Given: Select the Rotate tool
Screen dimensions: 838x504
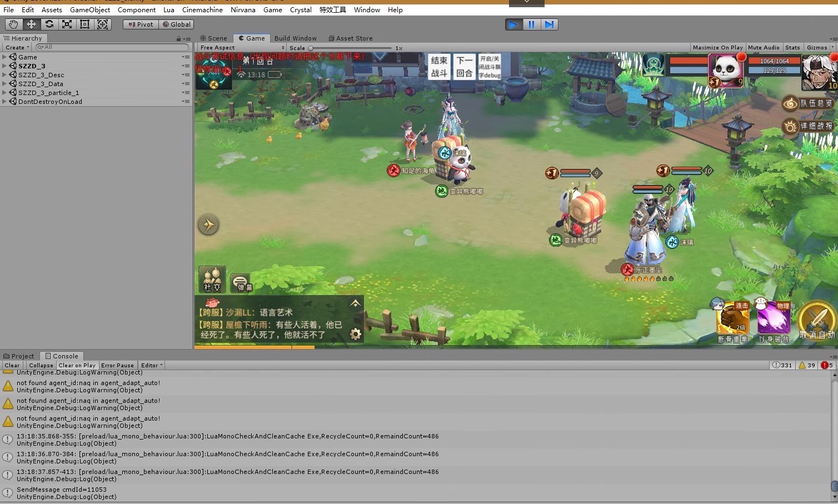Looking at the screenshot, I should [49, 24].
